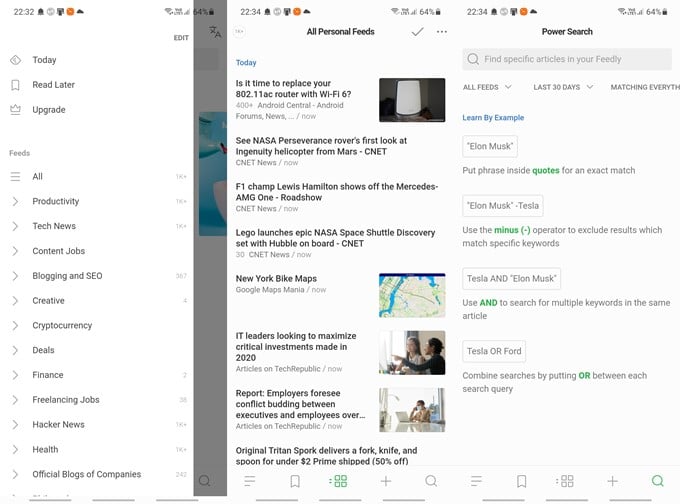Image resolution: width=680 pixels, height=504 pixels.
Task: Expand the Hacker News folder
Action: pyautogui.click(x=15, y=425)
